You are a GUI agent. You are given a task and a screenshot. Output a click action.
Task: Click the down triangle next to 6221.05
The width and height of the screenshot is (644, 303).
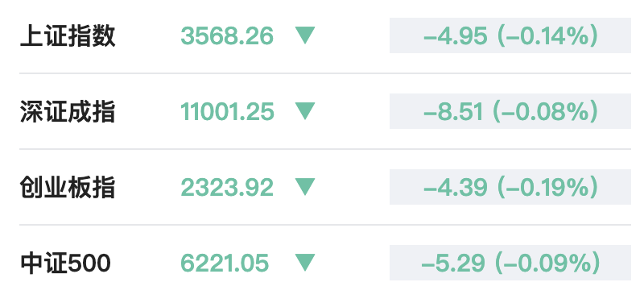305,262
